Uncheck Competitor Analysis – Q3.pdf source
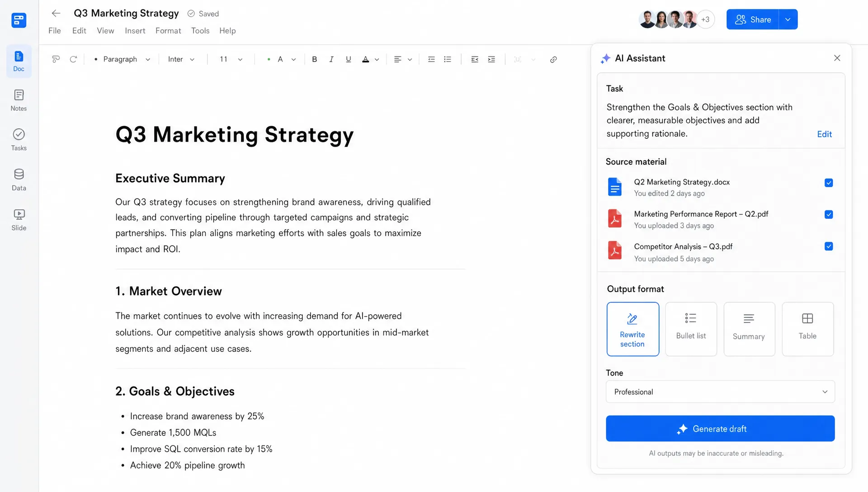Viewport: 868px width, 492px height. [x=829, y=246]
